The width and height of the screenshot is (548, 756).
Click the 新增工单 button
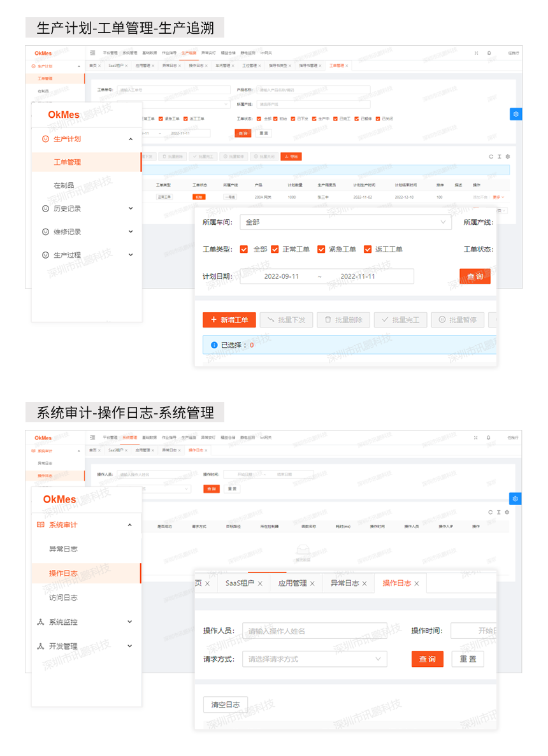click(229, 320)
